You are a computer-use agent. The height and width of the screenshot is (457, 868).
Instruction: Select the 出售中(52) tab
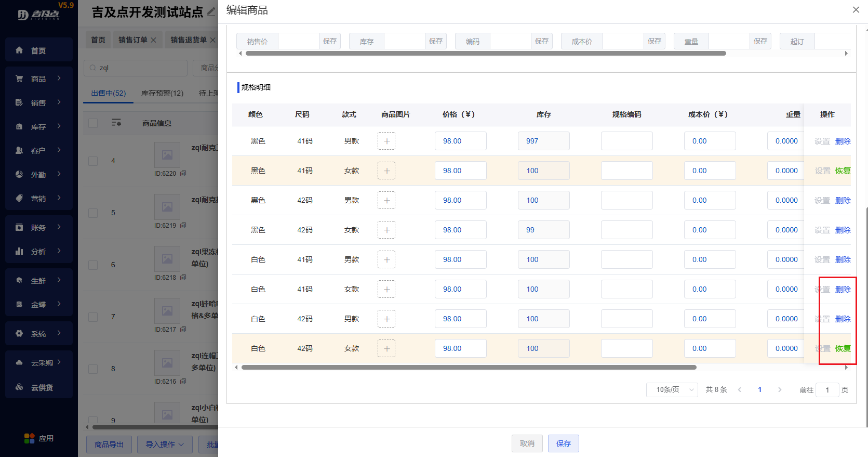pyautogui.click(x=109, y=93)
